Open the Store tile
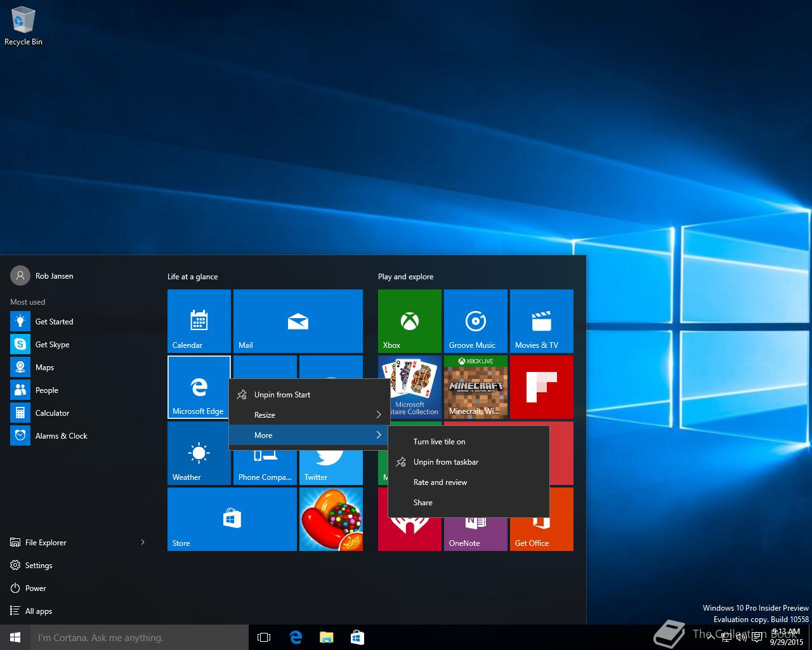Screen dimensions: 812x650 pos(232,519)
